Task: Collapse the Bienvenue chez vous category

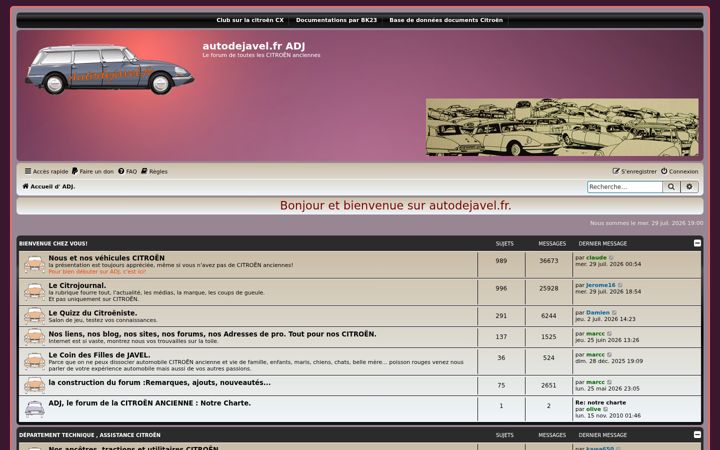Action: tap(697, 243)
